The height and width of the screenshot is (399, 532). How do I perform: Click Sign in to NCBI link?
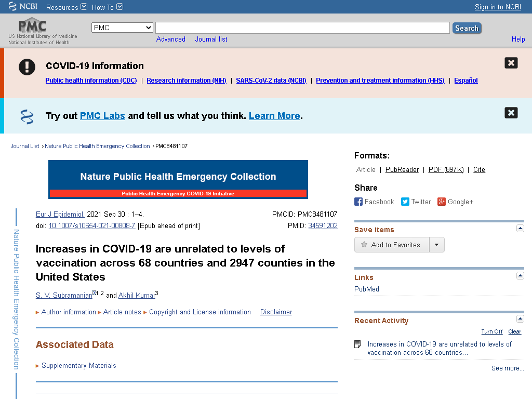pyautogui.click(x=497, y=7)
